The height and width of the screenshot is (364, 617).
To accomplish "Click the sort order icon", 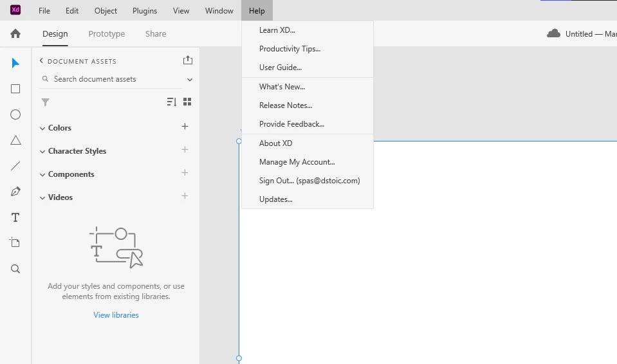I will (x=172, y=102).
